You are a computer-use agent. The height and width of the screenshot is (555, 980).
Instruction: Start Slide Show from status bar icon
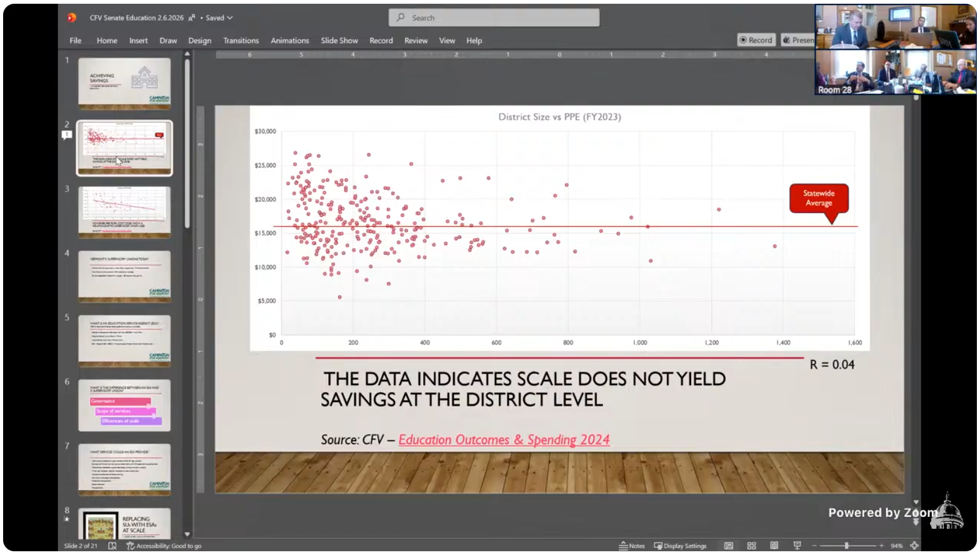[797, 546]
